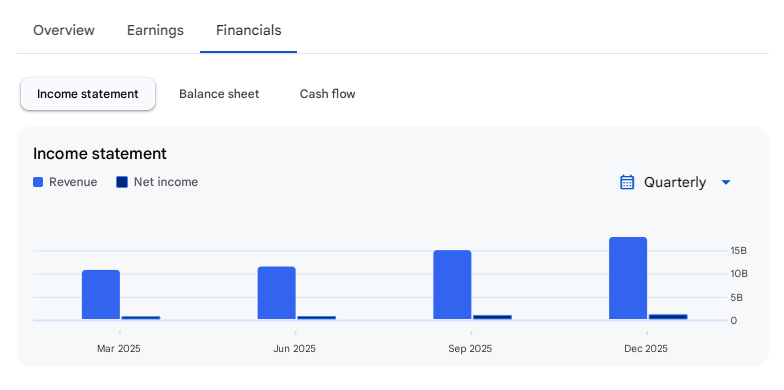The height and width of the screenshot is (390, 784).
Task: Click the Jun 2025 axis label
Action: click(x=294, y=349)
